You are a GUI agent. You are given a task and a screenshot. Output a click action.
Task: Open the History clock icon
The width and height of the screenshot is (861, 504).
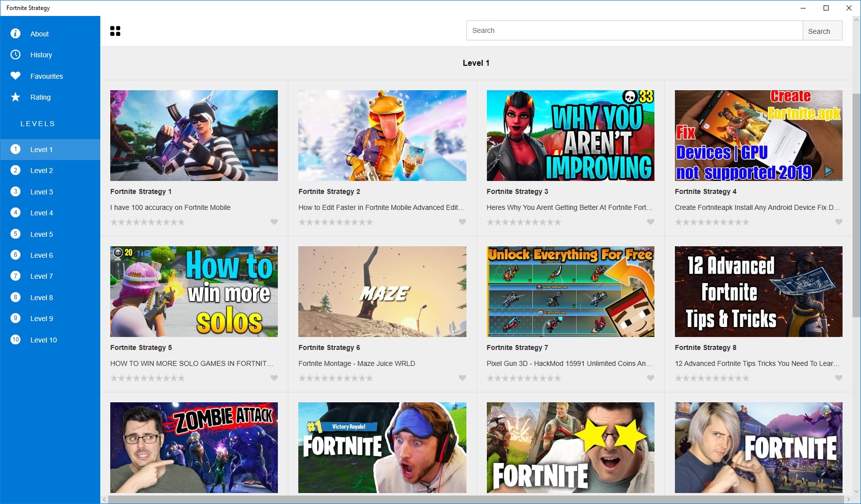tap(15, 54)
